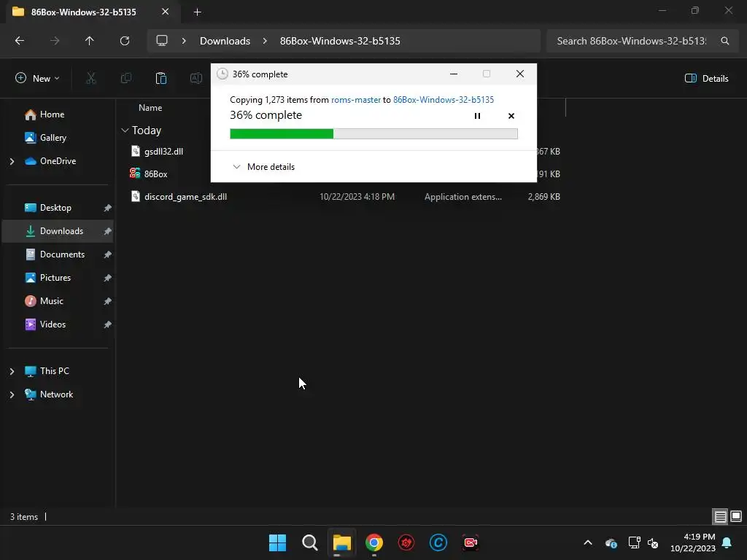Screen dimensions: 747x560
Task: Expand the This PC tree node
Action: [12, 371]
